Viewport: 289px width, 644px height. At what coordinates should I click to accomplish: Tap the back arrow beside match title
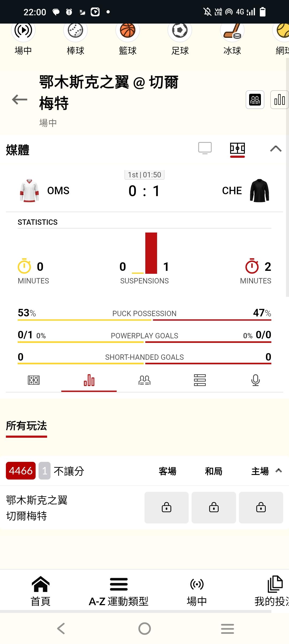pyautogui.click(x=20, y=100)
